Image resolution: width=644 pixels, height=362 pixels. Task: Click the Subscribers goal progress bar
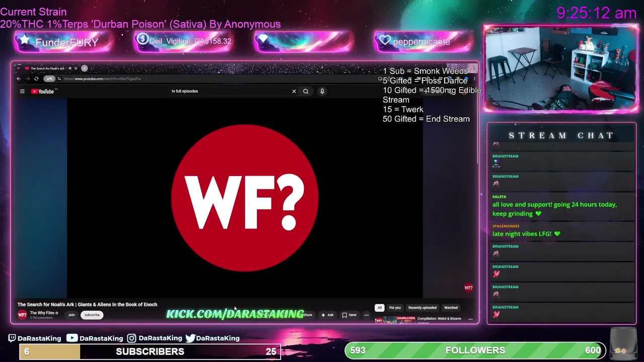pos(150,351)
